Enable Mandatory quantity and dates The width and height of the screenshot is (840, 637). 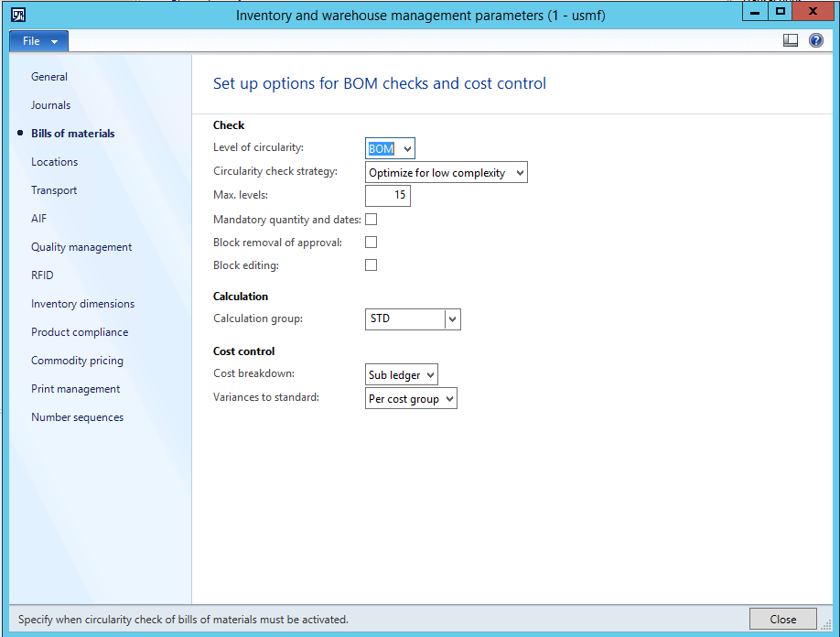[371, 219]
